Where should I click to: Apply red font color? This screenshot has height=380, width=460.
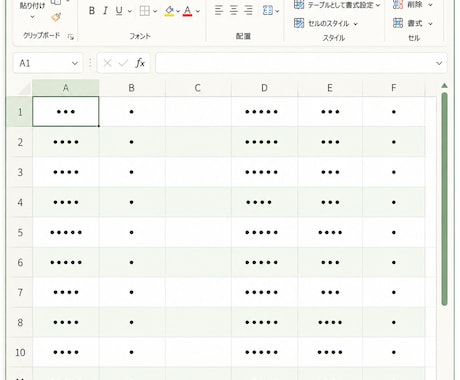click(x=187, y=11)
